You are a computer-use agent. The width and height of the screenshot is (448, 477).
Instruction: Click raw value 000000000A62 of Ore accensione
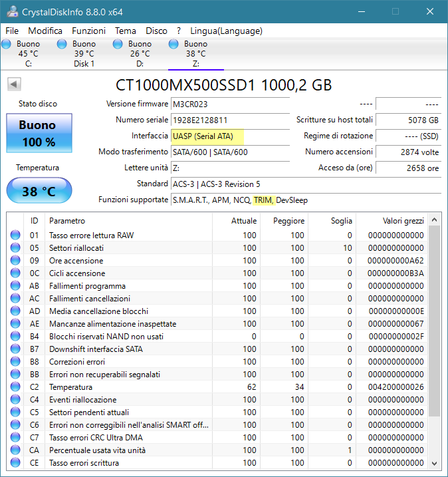click(x=395, y=261)
